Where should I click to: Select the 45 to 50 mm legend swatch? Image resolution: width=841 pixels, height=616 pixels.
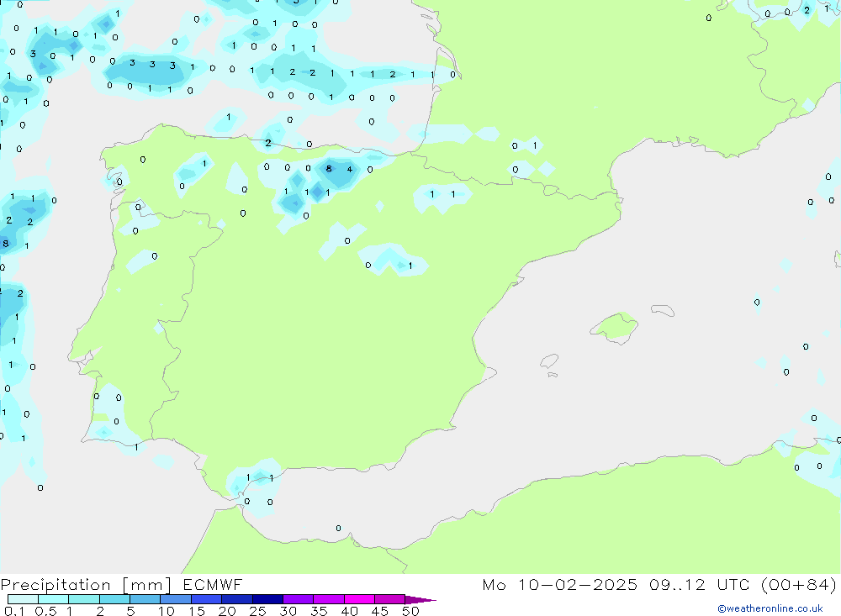click(x=389, y=599)
